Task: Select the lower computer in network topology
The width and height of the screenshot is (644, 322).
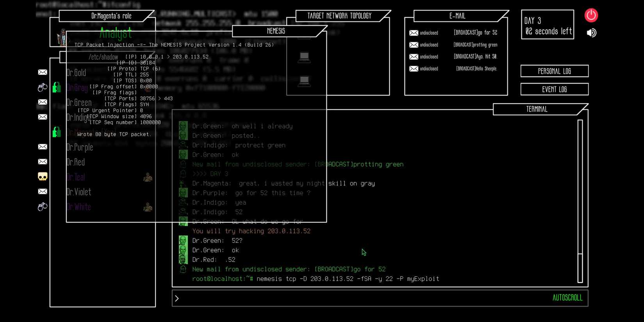Action: coord(304,81)
